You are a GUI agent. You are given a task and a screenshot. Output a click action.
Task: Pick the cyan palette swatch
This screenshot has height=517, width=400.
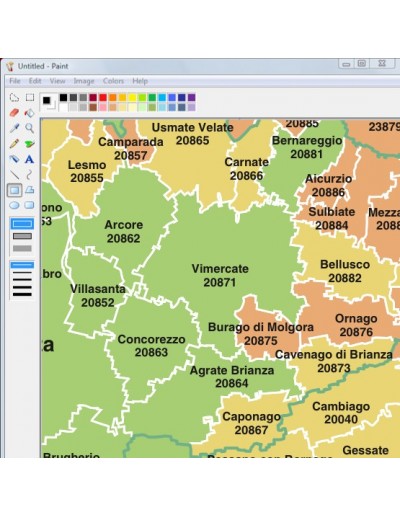coord(162,97)
